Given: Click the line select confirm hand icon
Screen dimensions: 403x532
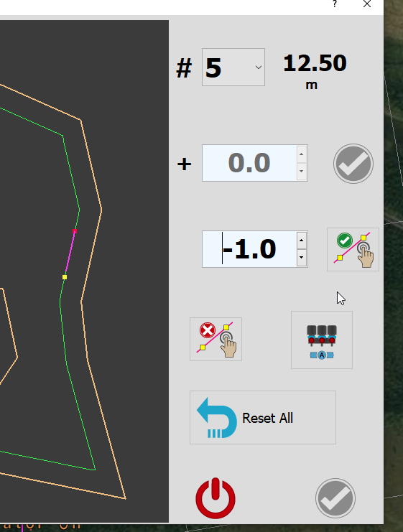Looking at the screenshot, I should 353,249.
